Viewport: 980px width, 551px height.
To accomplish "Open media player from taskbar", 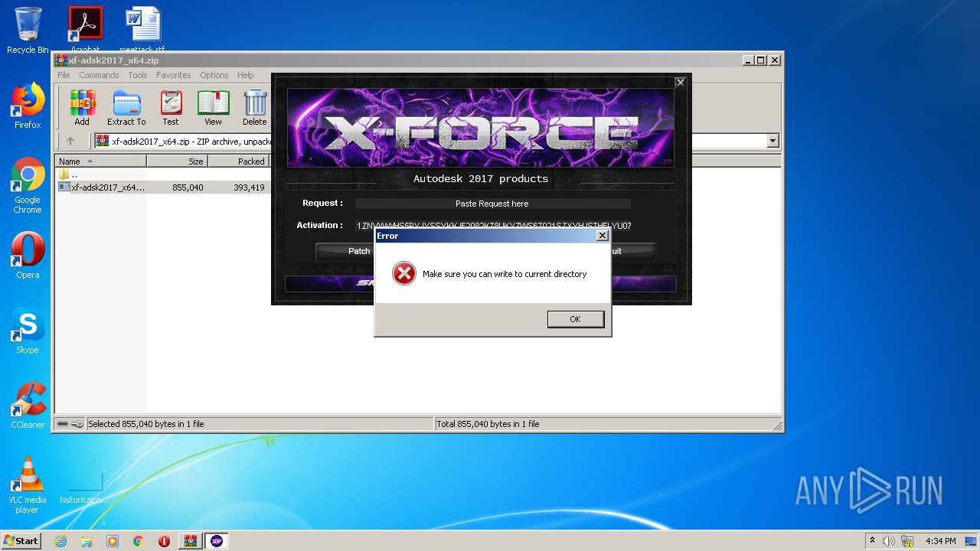I will point(113,541).
